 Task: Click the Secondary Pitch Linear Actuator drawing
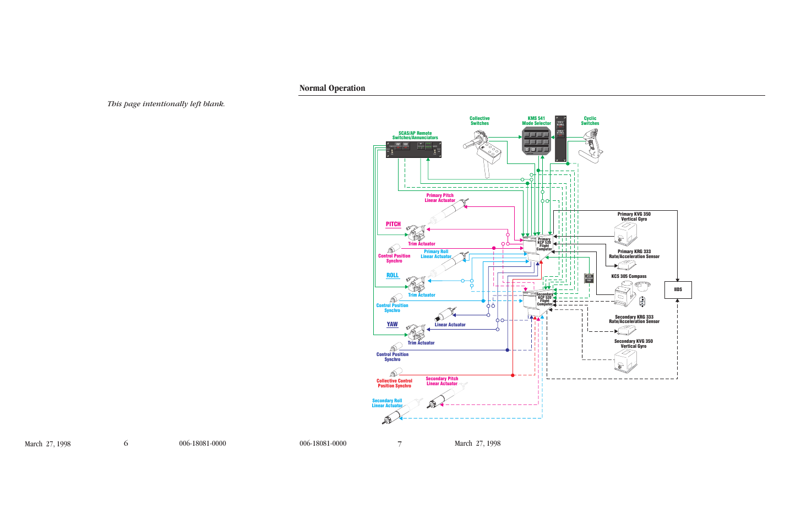[448, 396]
